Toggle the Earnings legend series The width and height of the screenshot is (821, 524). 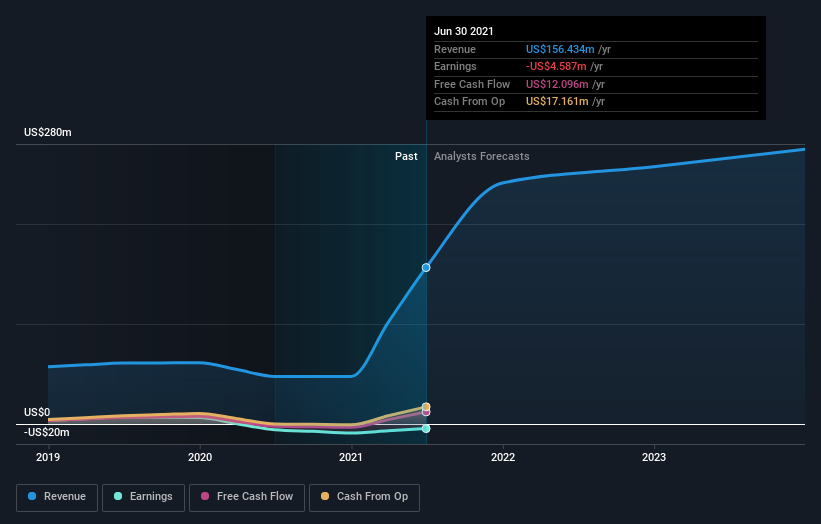pos(143,497)
